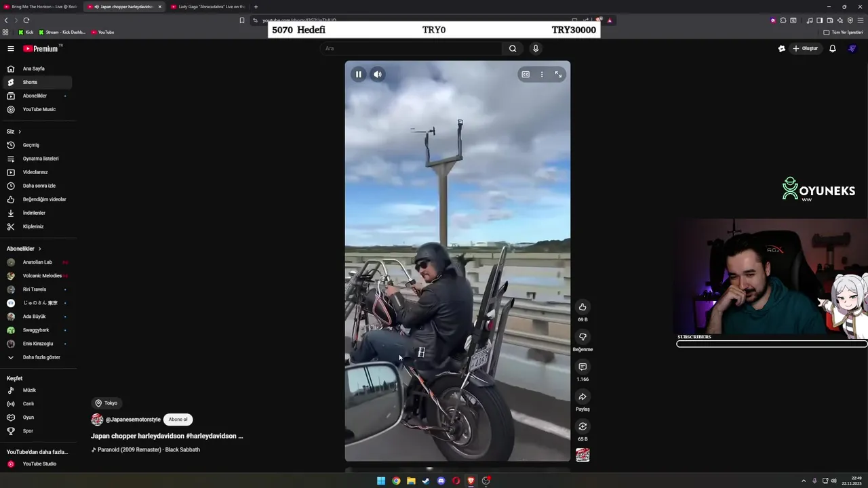The image size is (868, 488).
Task: Click the Oluştur create button
Action: pos(806,49)
